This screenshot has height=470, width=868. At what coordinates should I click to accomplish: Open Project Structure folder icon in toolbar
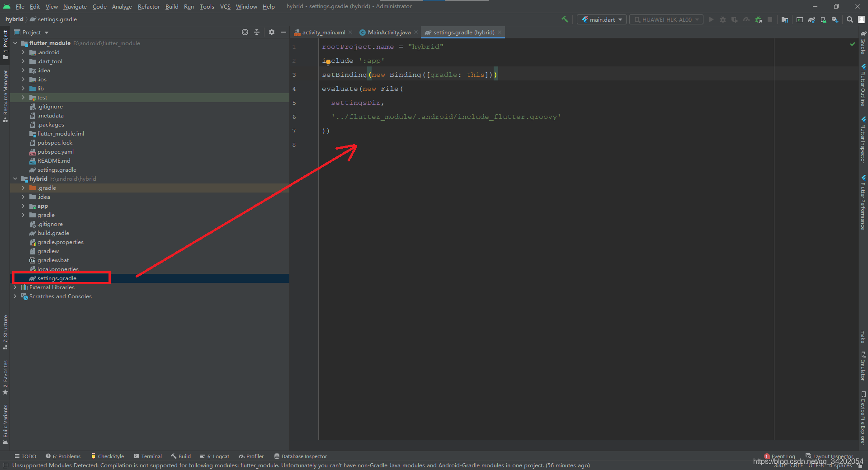point(785,19)
